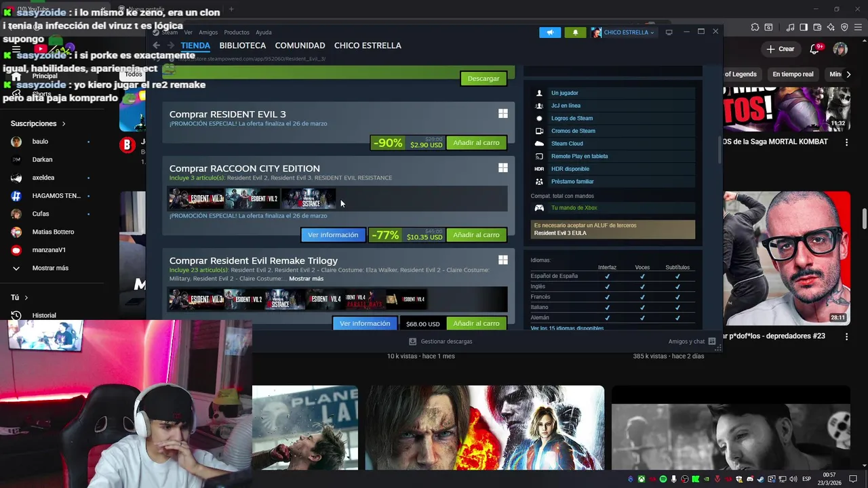Image resolution: width=868 pixels, height=488 pixels.
Task: Click Gestionar descargas in Steam footer
Action: [x=441, y=342]
